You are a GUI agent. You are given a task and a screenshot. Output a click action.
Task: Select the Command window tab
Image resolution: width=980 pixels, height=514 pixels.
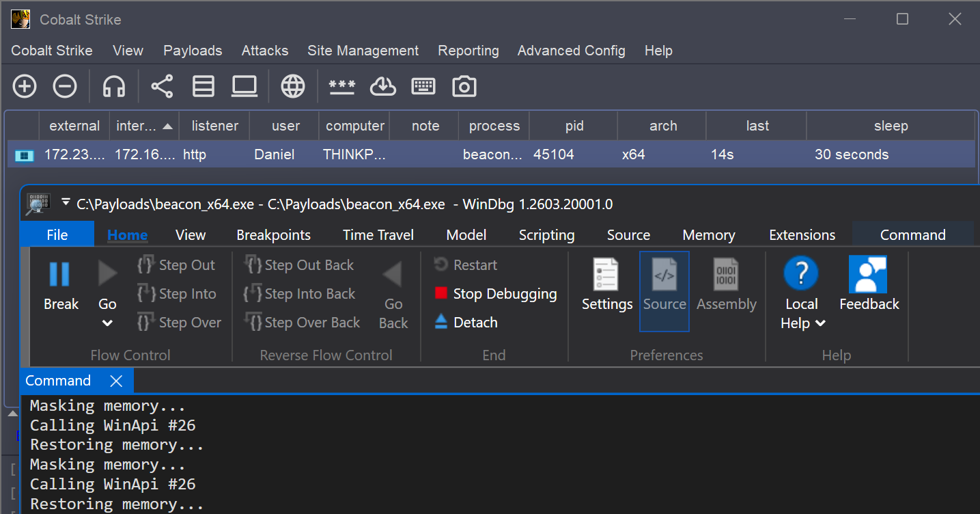(x=58, y=381)
